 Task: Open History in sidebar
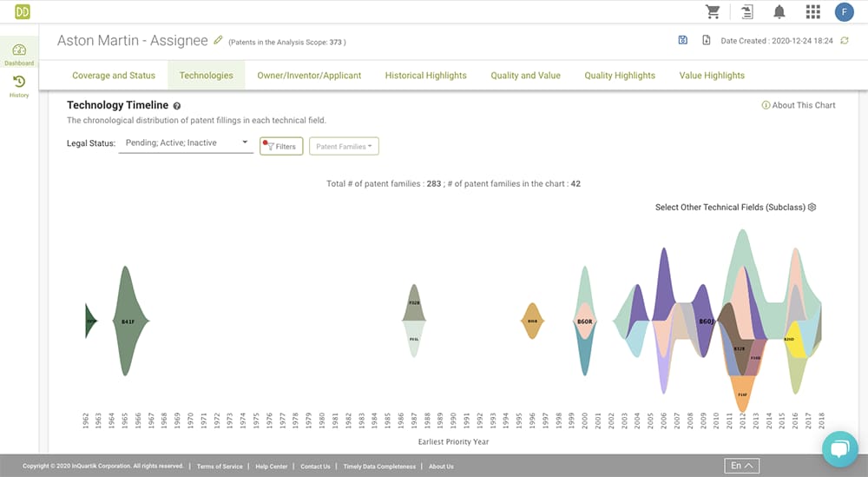19,87
